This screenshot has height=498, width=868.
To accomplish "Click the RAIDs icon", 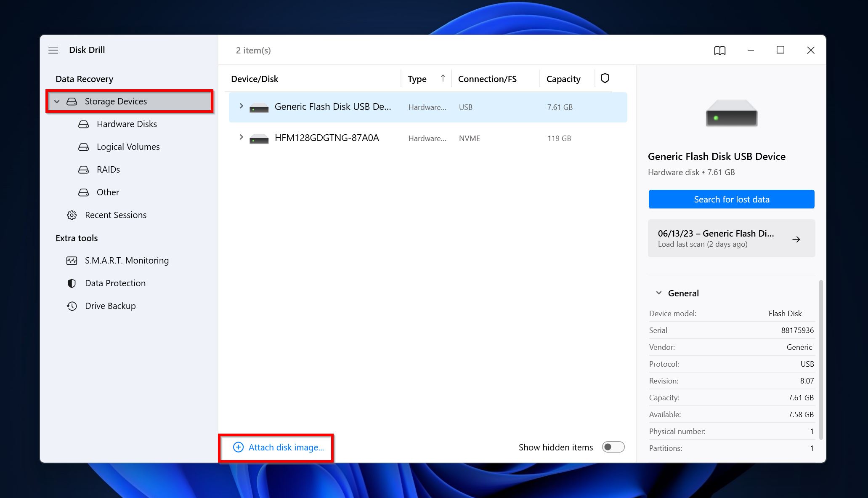I will pyautogui.click(x=85, y=169).
